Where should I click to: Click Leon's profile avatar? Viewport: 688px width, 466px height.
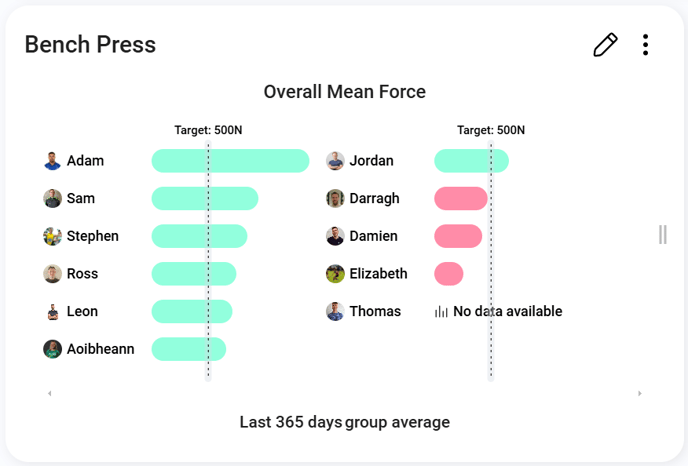pos(53,312)
